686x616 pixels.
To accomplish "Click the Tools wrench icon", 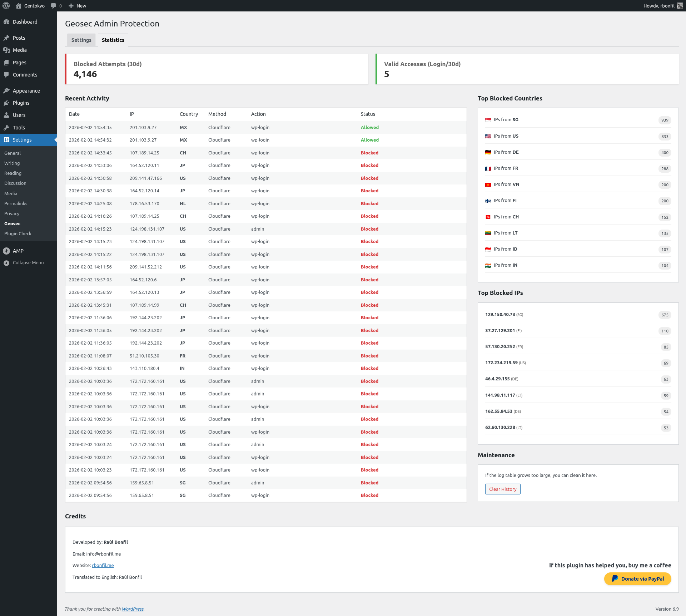I will [x=7, y=127].
